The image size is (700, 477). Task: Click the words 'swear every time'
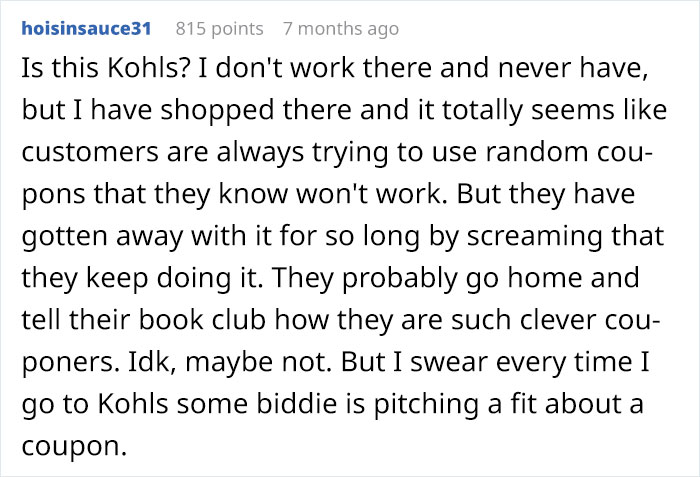pyautogui.click(x=521, y=362)
